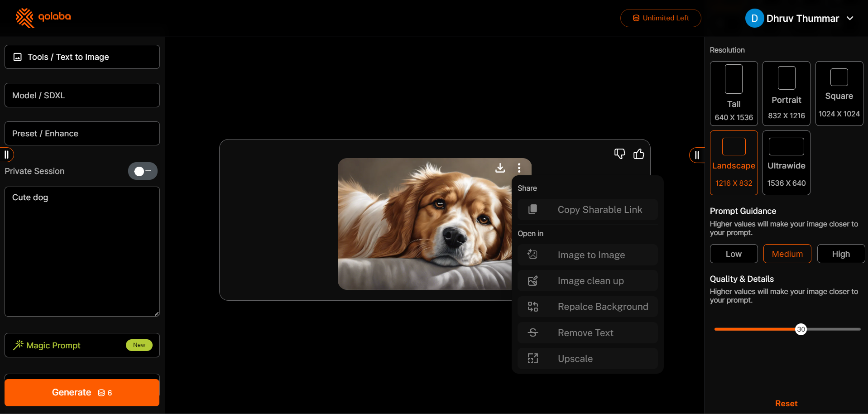
Task: Click the thumbs up icon
Action: (638, 154)
